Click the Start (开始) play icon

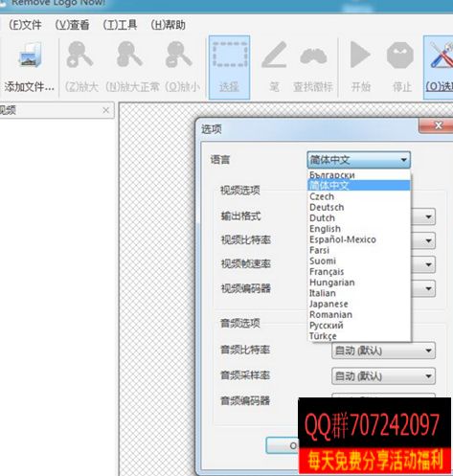click(360, 55)
